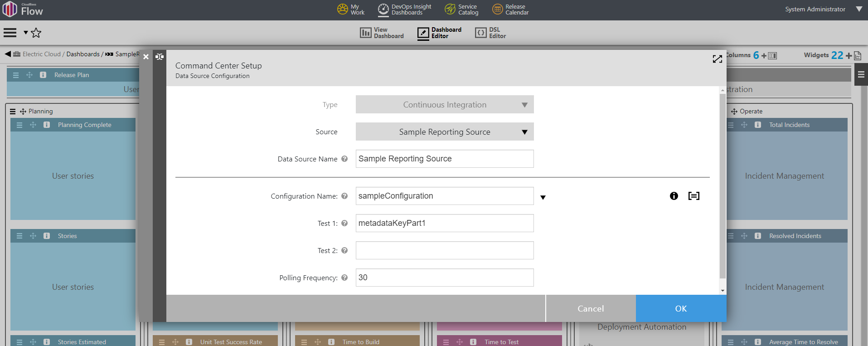Show Total Incidents widget info
The width and height of the screenshot is (868, 346).
pos(758,125)
